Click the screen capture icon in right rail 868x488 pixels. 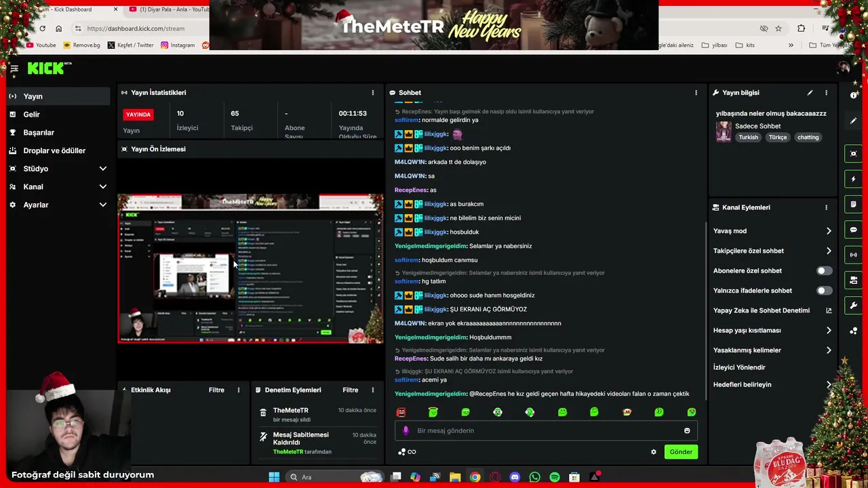(854, 154)
